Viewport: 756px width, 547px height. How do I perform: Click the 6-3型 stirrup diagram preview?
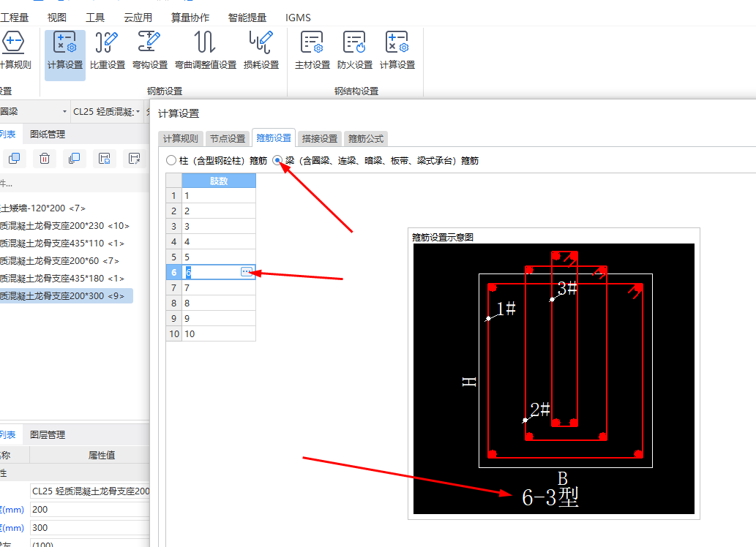553,379
